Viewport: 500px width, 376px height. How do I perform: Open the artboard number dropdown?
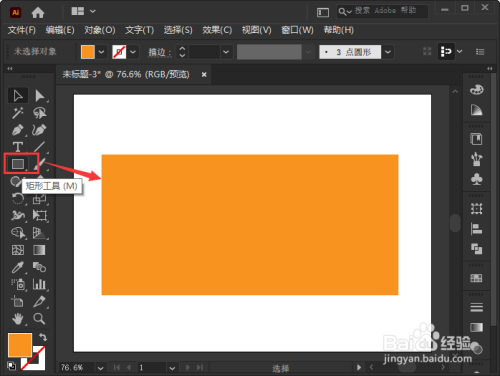[x=172, y=368]
